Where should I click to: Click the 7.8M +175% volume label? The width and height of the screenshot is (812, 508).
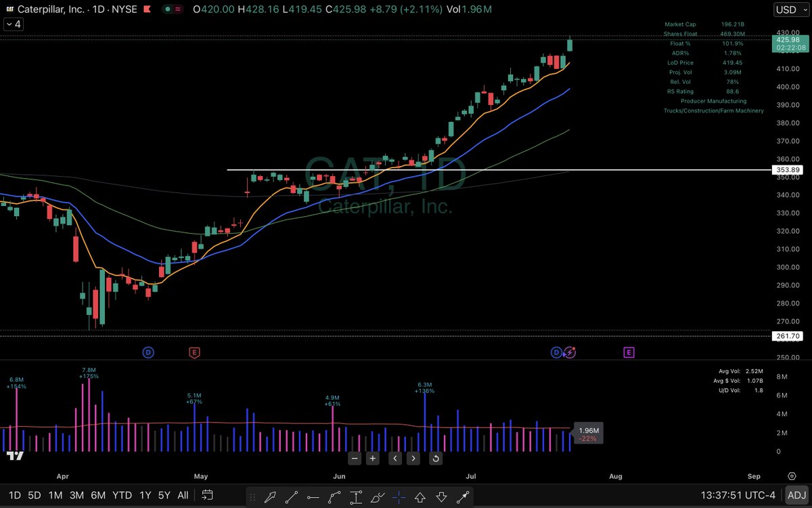point(89,373)
